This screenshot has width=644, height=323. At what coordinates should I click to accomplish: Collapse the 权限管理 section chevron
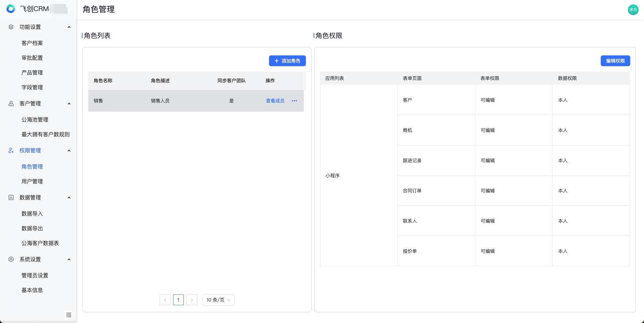click(69, 151)
